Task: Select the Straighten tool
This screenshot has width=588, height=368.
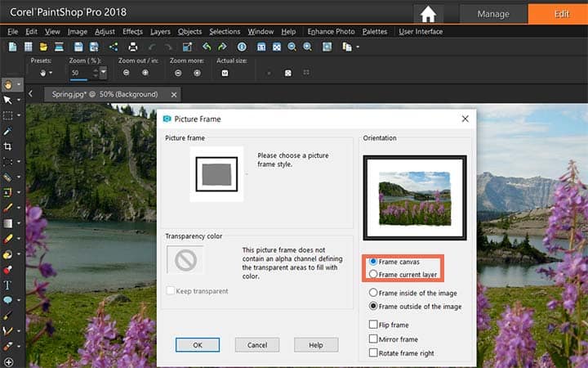Action: [x=7, y=177]
